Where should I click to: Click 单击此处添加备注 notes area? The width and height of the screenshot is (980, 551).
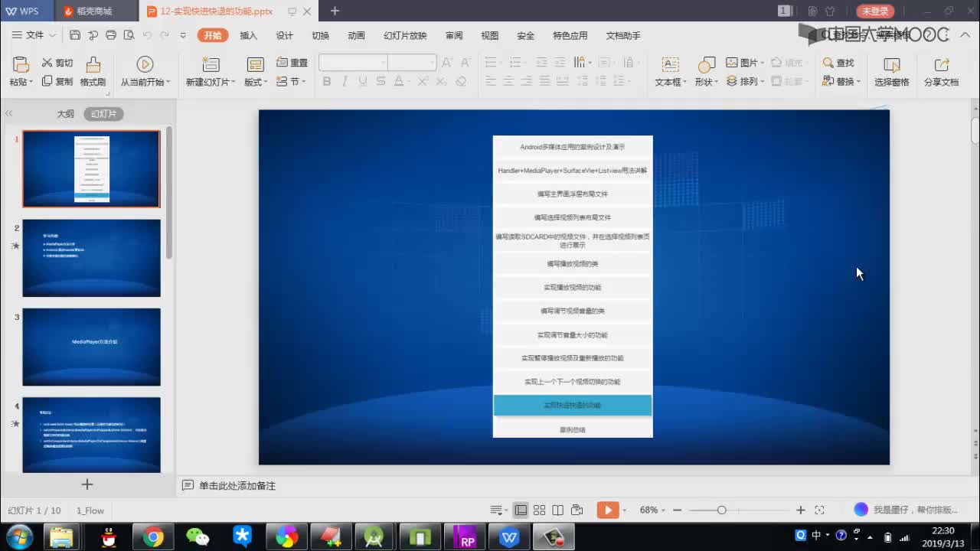click(x=237, y=486)
